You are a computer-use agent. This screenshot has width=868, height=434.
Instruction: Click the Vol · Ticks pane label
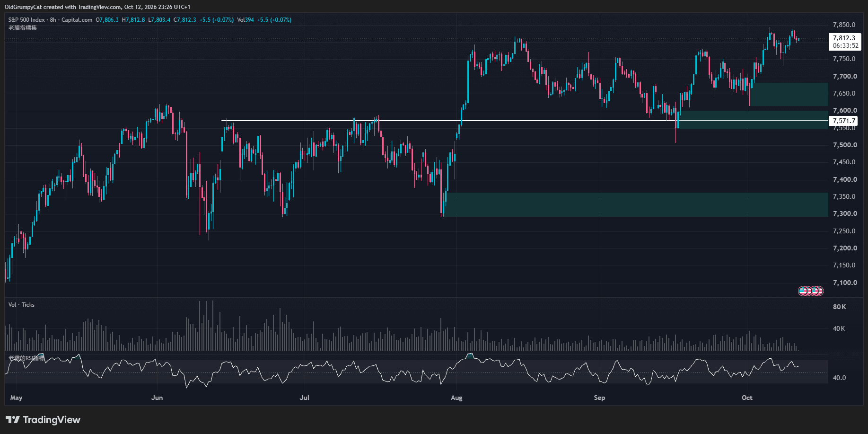21,305
